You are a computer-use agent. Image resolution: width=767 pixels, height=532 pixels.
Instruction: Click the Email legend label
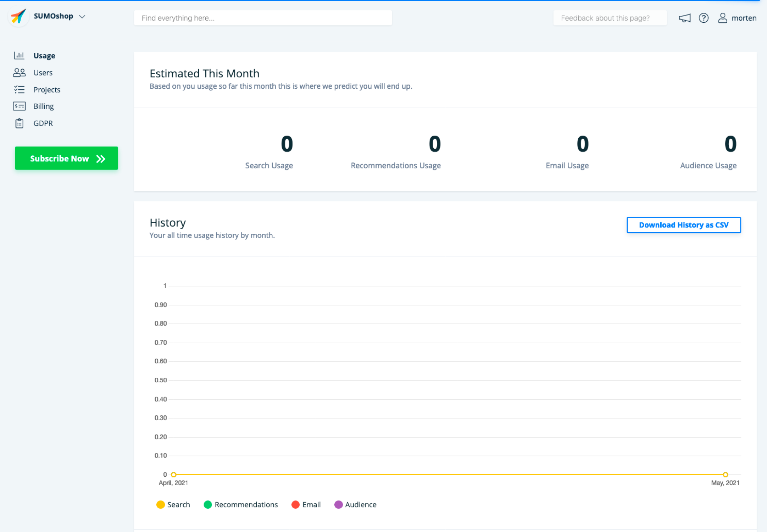tap(311, 505)
